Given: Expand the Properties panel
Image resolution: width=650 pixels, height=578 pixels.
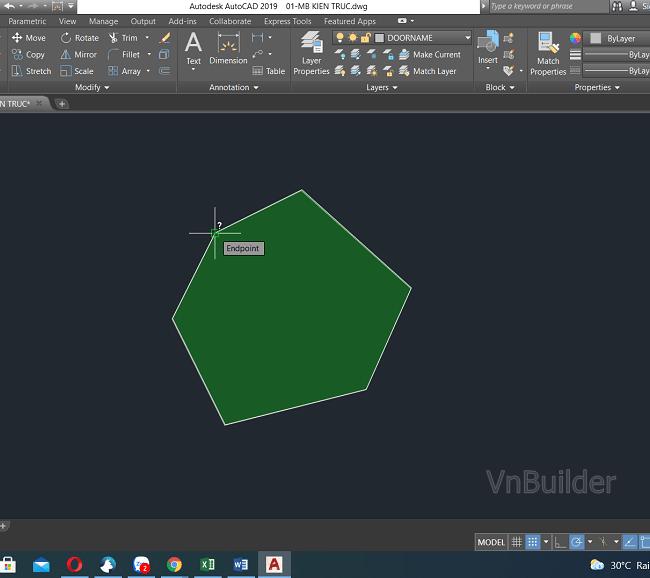Looking at the screenshot, I should click(597, 87).
